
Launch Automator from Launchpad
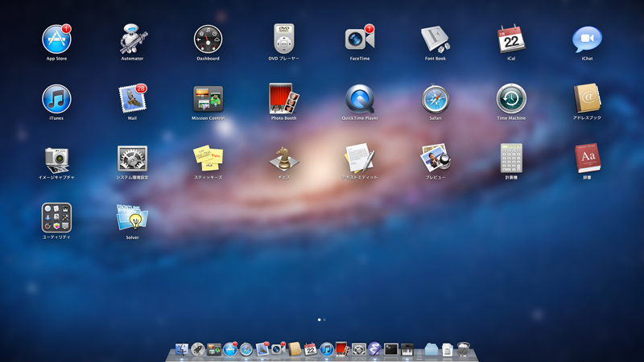[132, 39]
